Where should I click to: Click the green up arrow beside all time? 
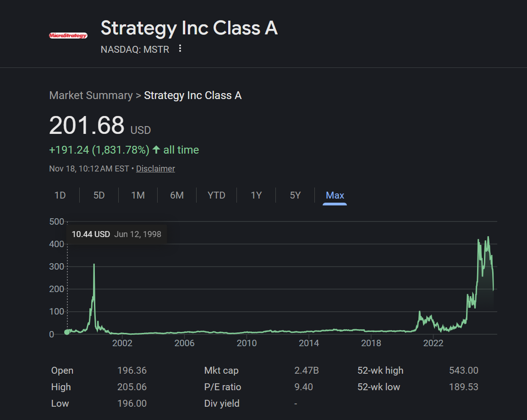156,149
